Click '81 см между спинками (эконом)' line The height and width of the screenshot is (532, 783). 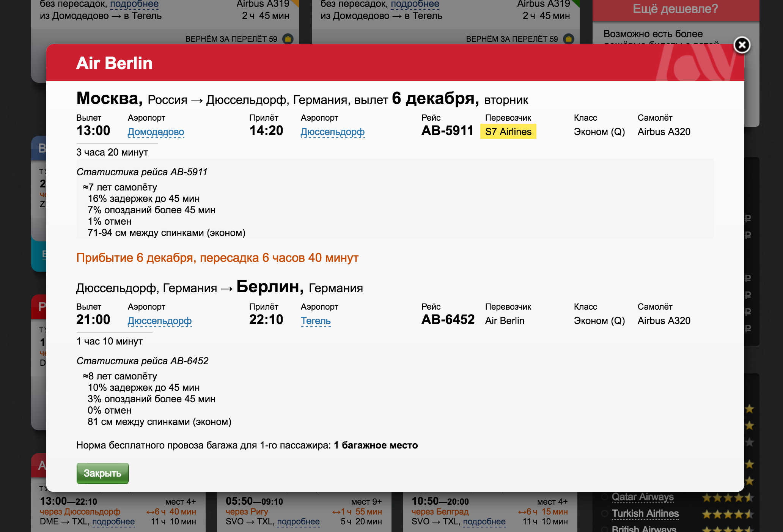point(159,422)
